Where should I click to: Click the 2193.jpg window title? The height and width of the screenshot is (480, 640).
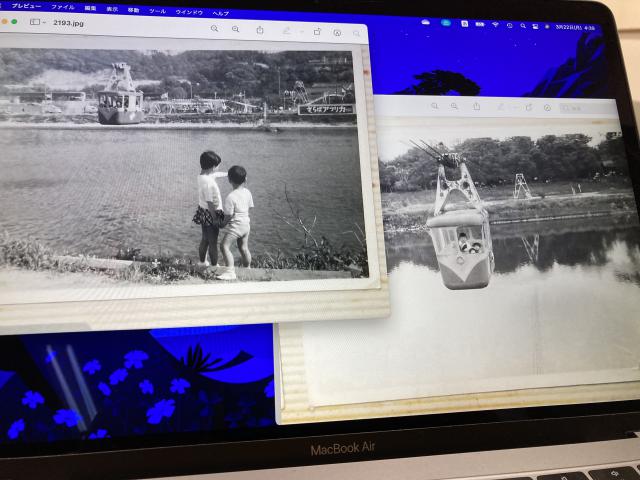point(68,21)
